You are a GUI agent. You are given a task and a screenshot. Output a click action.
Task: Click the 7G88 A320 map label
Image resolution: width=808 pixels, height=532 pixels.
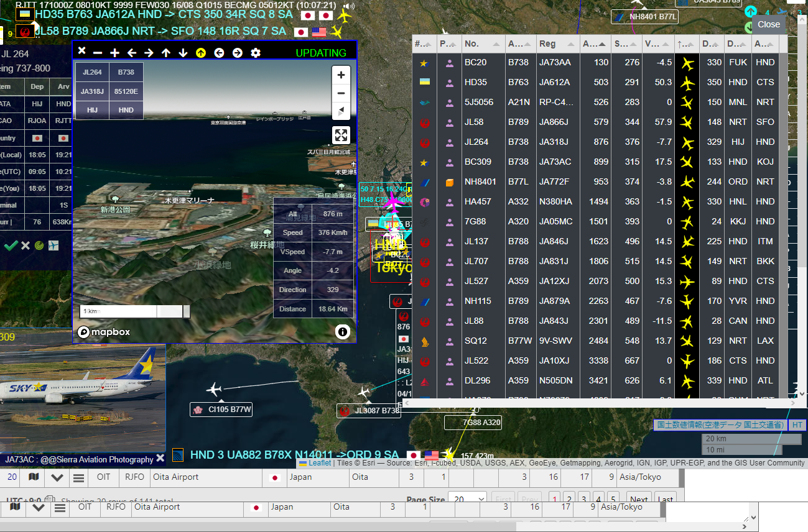pyautogui.click(x=473, y=423)
